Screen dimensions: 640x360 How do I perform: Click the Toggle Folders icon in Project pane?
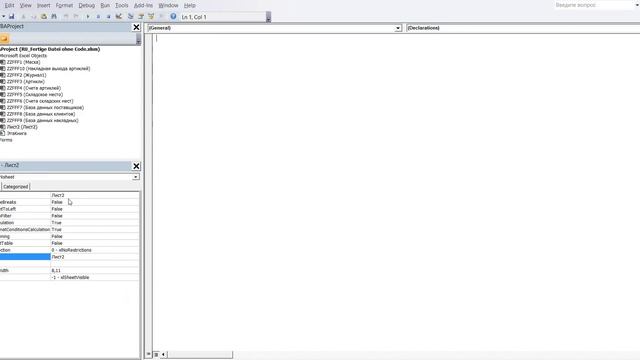click(4, 39)
